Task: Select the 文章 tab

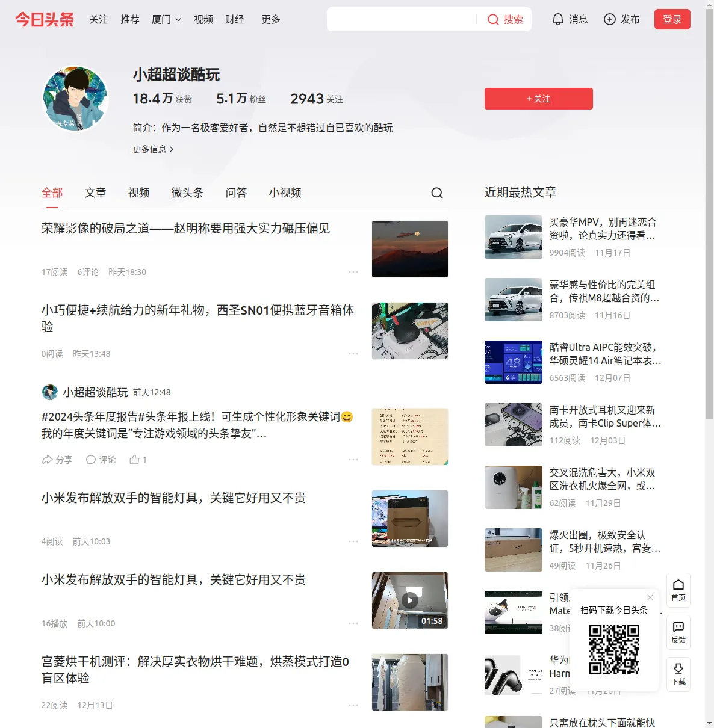Action: (x=96, y=193)
